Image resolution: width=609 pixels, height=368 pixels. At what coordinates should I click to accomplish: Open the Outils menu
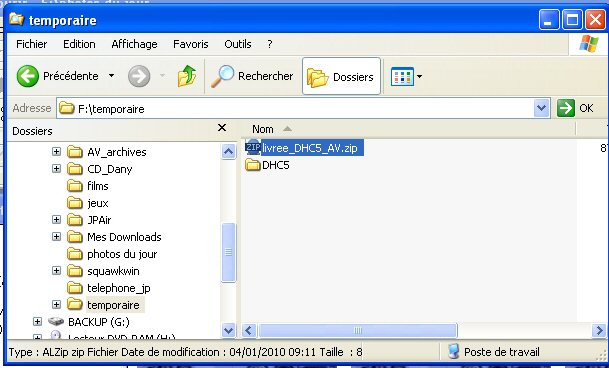coord(238,44)
